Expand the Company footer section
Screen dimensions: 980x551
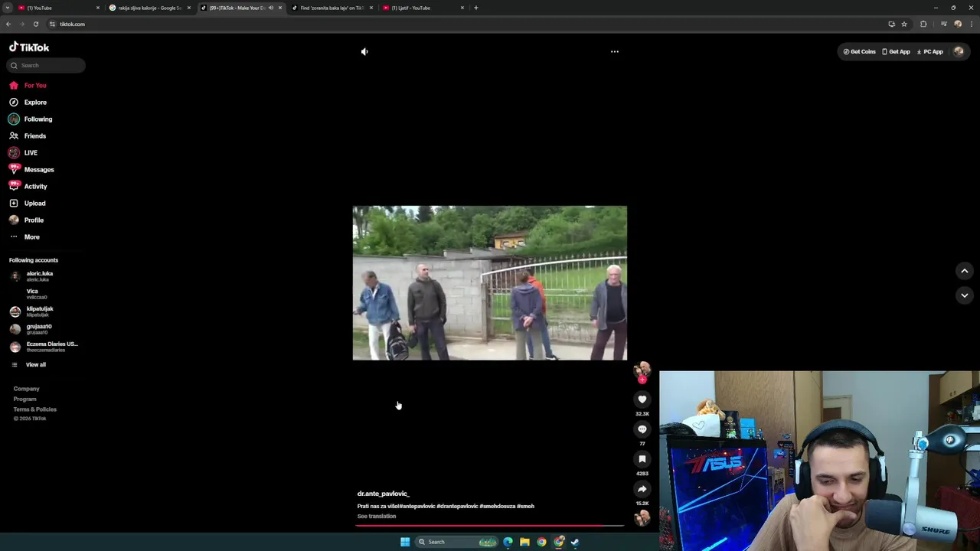pos(26,389)
